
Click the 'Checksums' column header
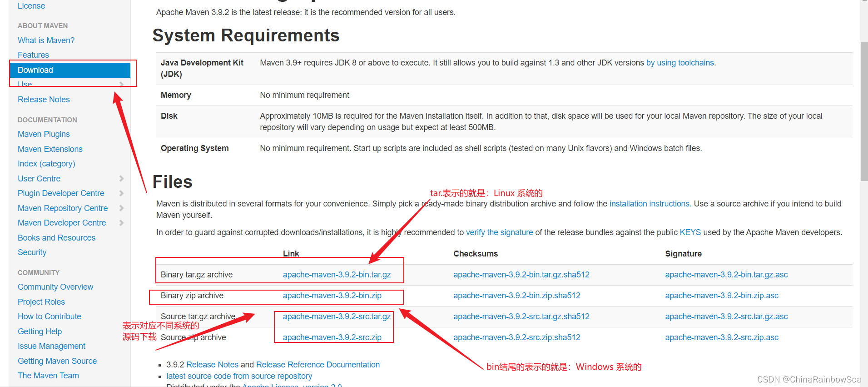(x=476, y=254)
